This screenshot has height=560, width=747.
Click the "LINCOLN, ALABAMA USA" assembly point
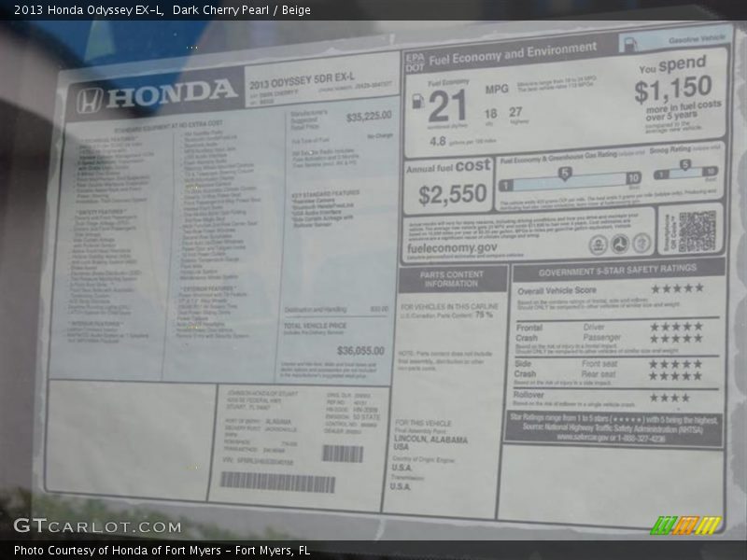(x=430, y=442)
